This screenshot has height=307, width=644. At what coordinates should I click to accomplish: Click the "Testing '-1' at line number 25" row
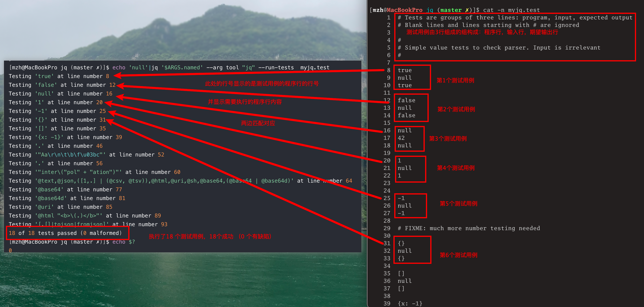click(57, 111)
